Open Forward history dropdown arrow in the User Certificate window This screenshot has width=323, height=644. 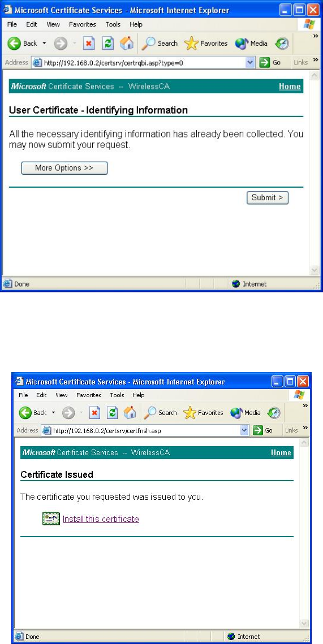(x=74, y=43)
